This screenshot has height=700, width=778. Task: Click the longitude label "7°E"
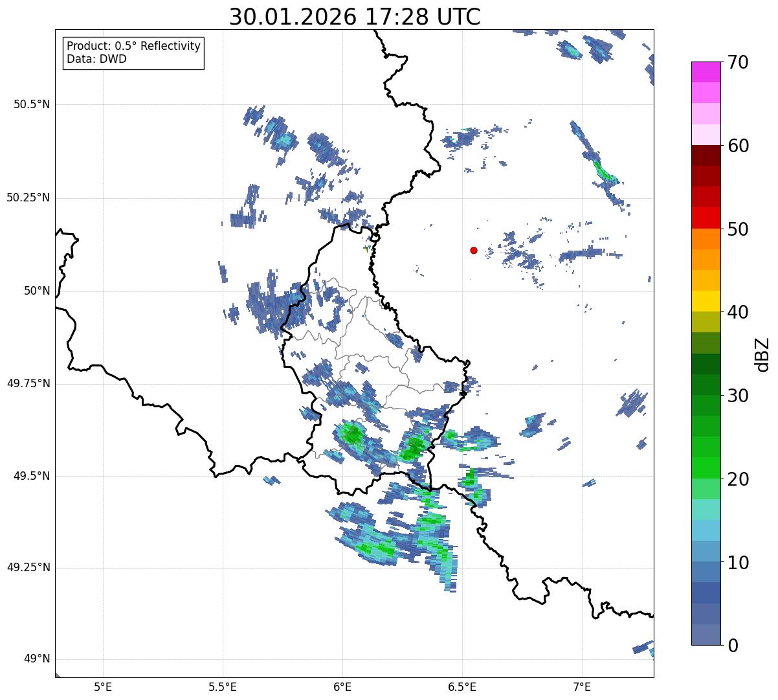tap(582, 687)
